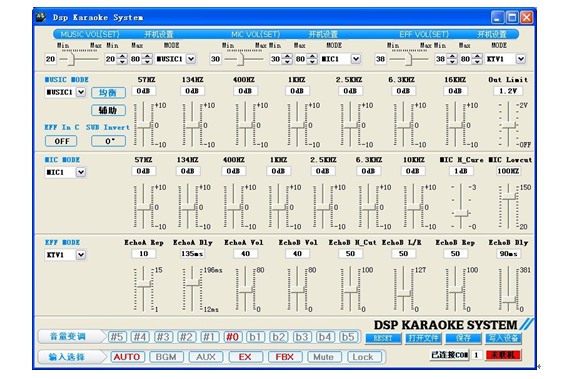Click the EchoA Rep fader
Screen dimensions: 570x379
[144, 284]
